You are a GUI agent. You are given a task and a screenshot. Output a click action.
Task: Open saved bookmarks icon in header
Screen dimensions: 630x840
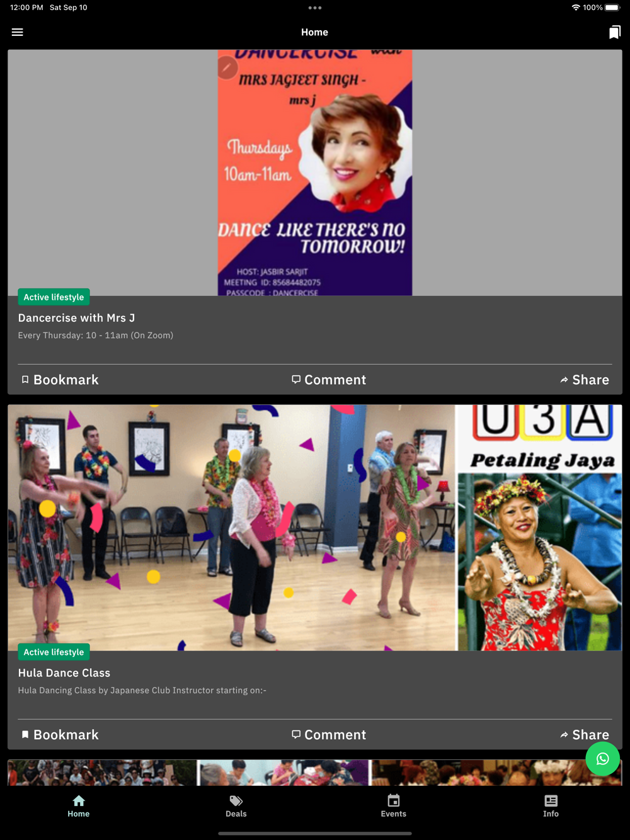click(614, 32)
